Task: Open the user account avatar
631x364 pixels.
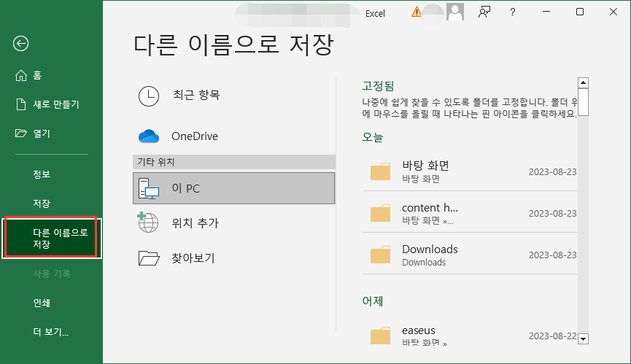Action: pos(455,12)
